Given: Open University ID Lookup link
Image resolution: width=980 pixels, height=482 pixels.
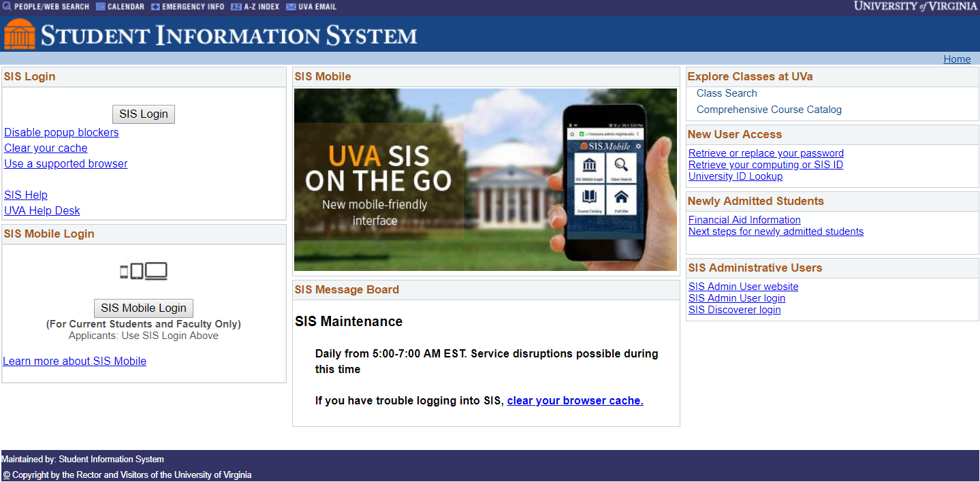Looking at the screenshot, I should [736, 176].
